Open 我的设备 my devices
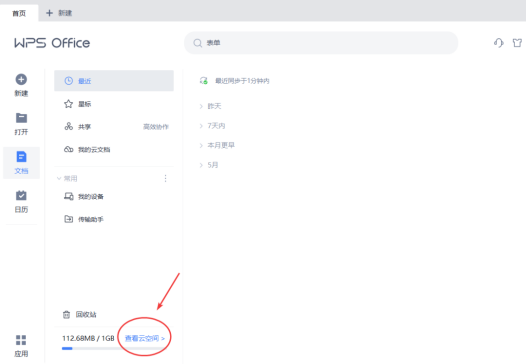 click(x=114, y=197)
